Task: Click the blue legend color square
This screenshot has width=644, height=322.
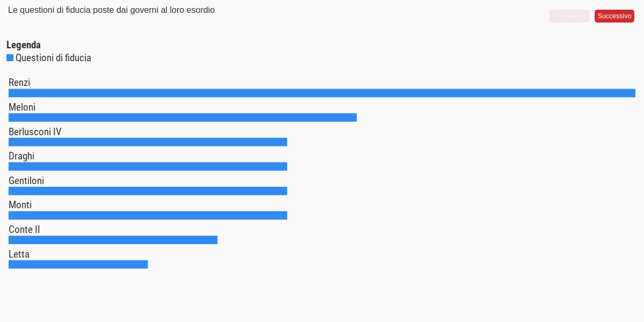Action: [10, 58]
